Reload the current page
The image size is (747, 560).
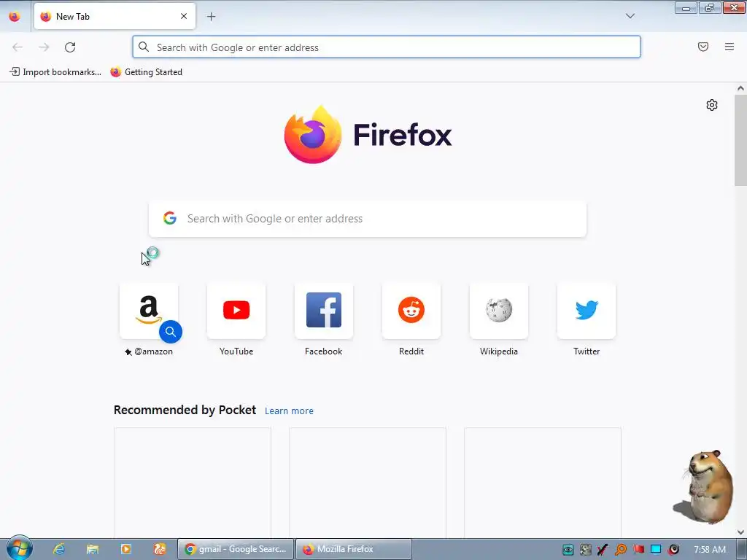coord(70,47)
